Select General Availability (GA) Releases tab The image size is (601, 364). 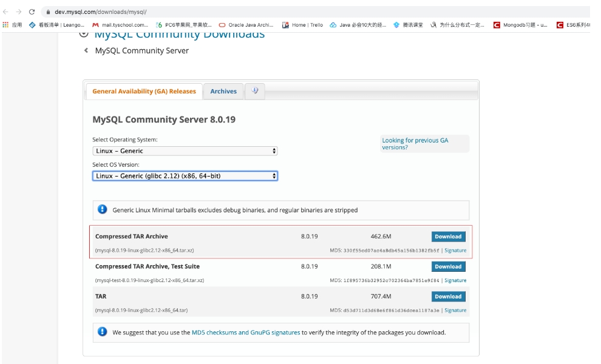tap(144, 92)
